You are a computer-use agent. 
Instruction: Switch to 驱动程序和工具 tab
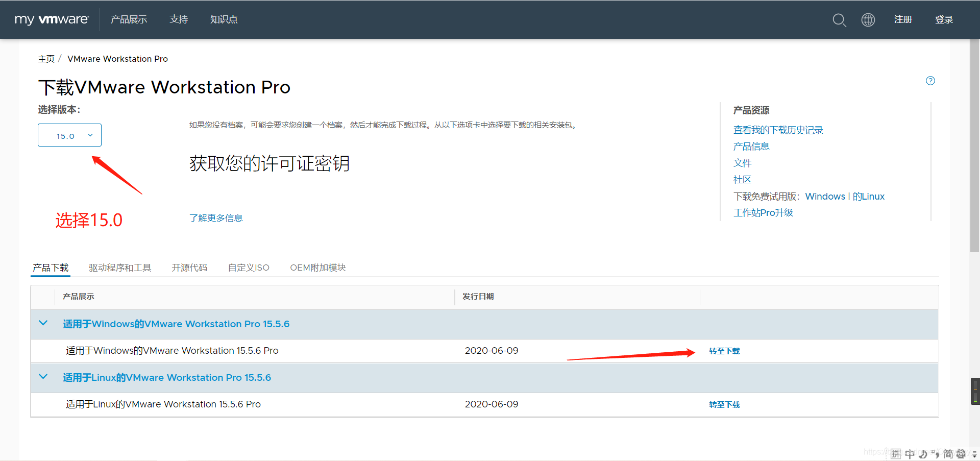(120, 268)
